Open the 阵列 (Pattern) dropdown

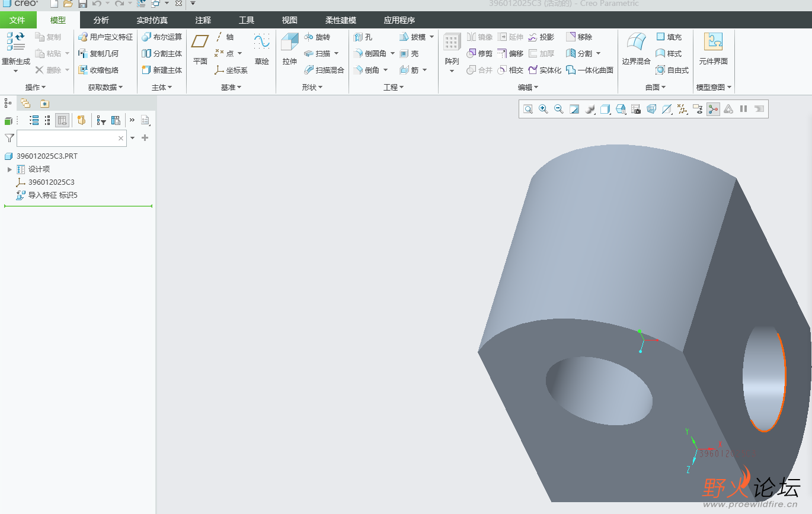point(452,71)
